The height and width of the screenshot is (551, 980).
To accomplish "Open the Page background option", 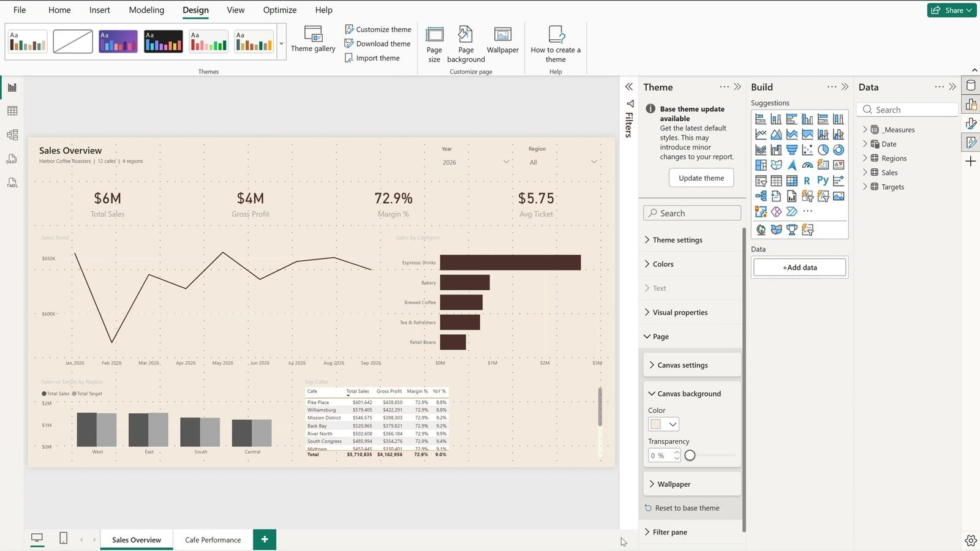I will coord(466,44).
